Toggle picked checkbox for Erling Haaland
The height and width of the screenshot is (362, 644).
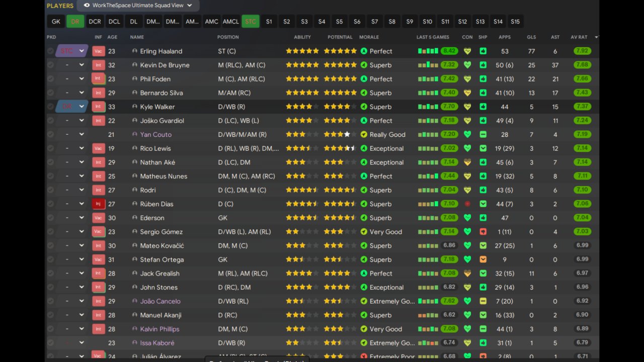tap(50, 51)
